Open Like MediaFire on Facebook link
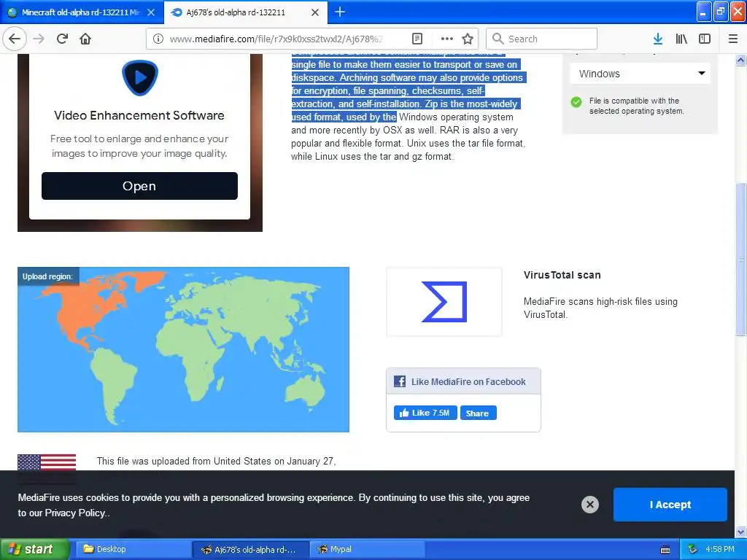Viewport: 747px width, 560px height. pyautogui.click(x=468, y=381)
